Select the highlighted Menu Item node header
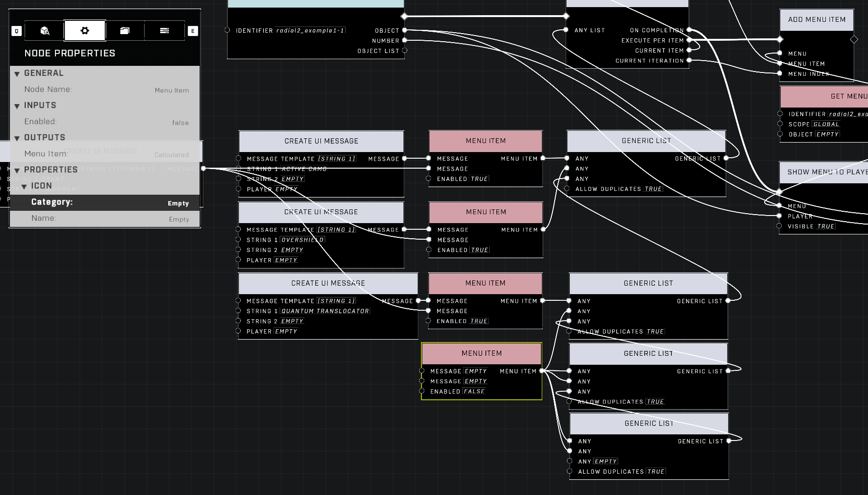The height and width of the screenshot is (495, 868). (x=482, y=353)
